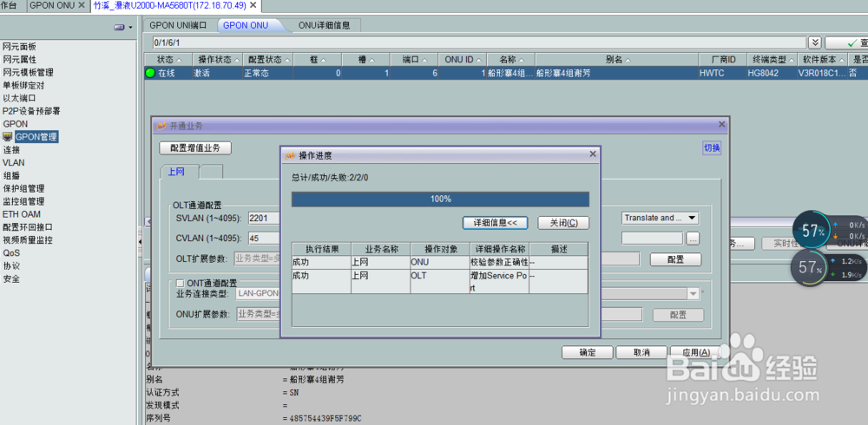Click 增加Service Port cell in progress table
Viewport: 868px width, 425px height.
click(499, 281)
